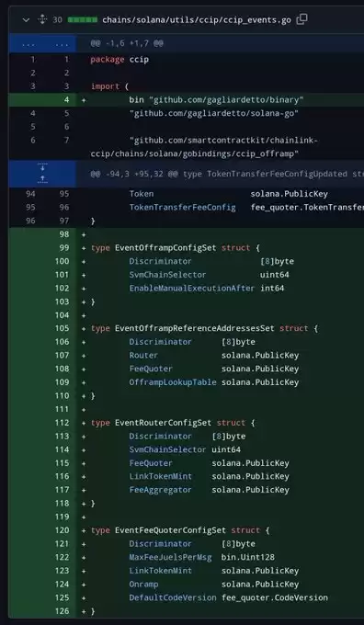Click the fee_quoter.CodeVersion type
Screen dimensions: 364x625
click(275, 597)
